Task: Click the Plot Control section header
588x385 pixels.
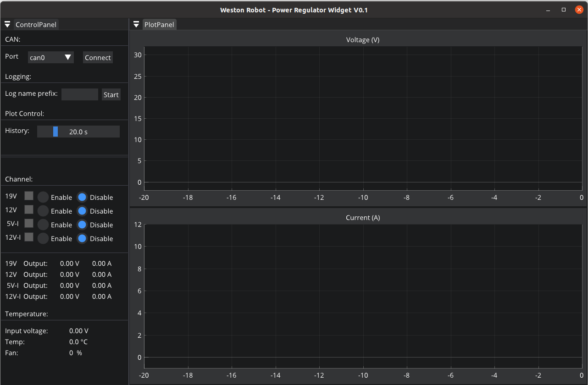Action: point(24,113)
